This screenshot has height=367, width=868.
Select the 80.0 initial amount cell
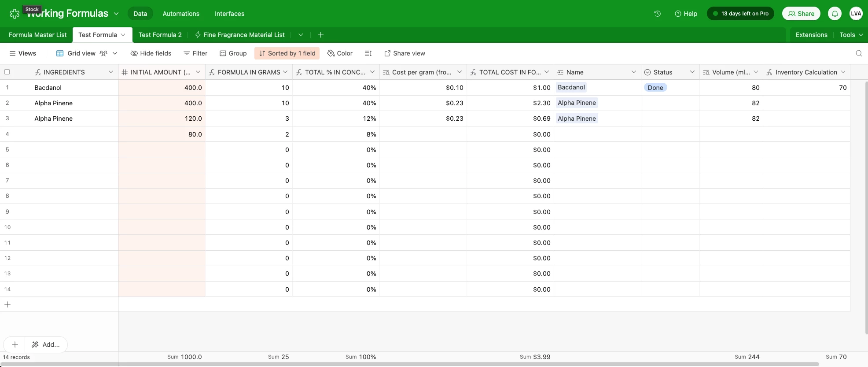[x=162, y=134]
